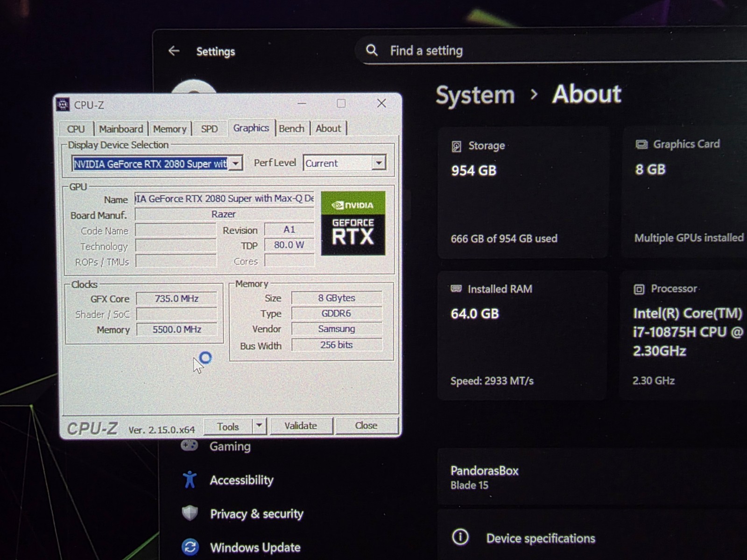Switch to the Mainboard tab

coord(121,129)
